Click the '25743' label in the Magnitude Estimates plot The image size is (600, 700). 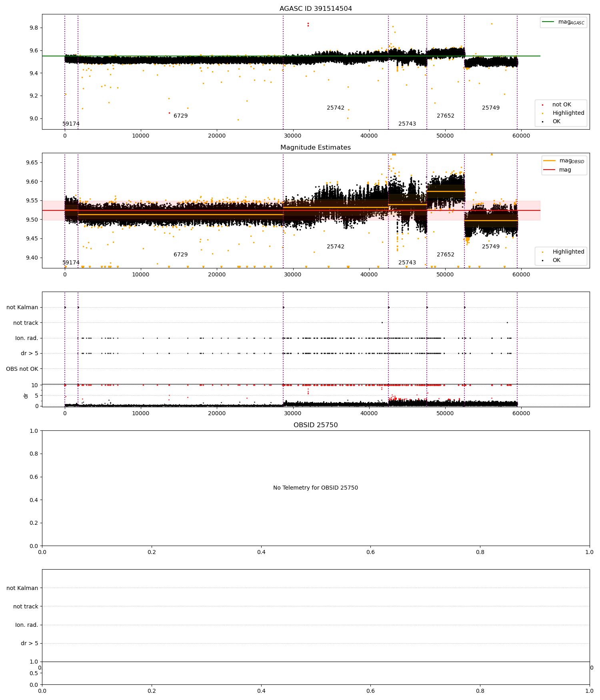pos(407,263)
